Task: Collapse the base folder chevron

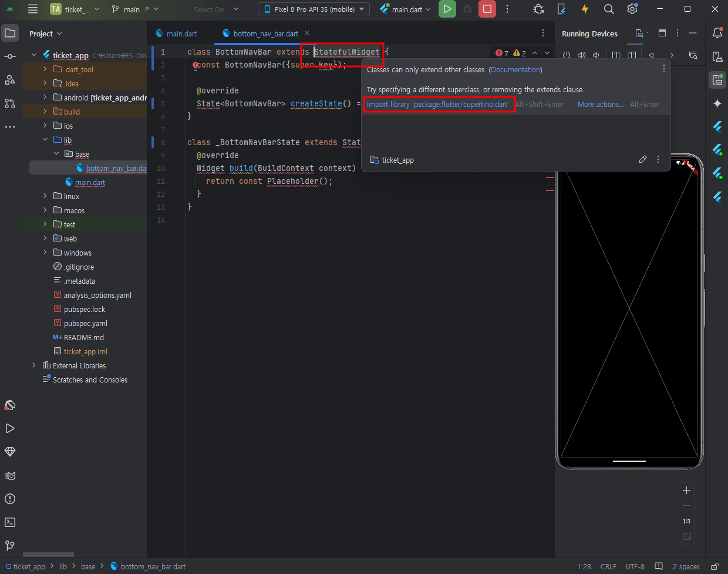Action: (56, 154)
